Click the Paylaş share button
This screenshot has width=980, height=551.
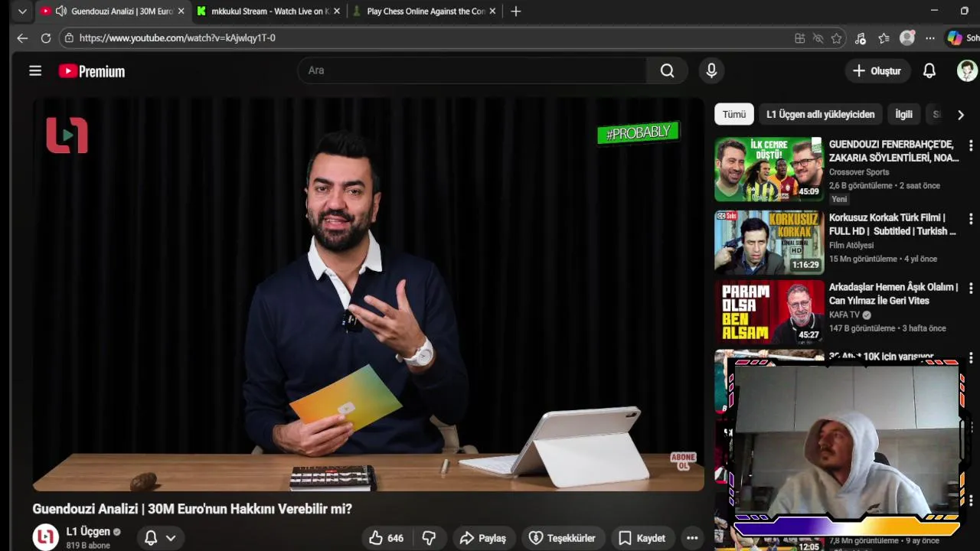[x=482, y=538]
